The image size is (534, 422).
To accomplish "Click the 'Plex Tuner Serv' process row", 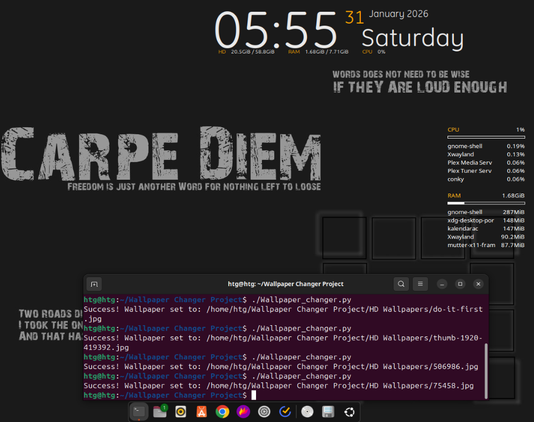I will (486, 171).
